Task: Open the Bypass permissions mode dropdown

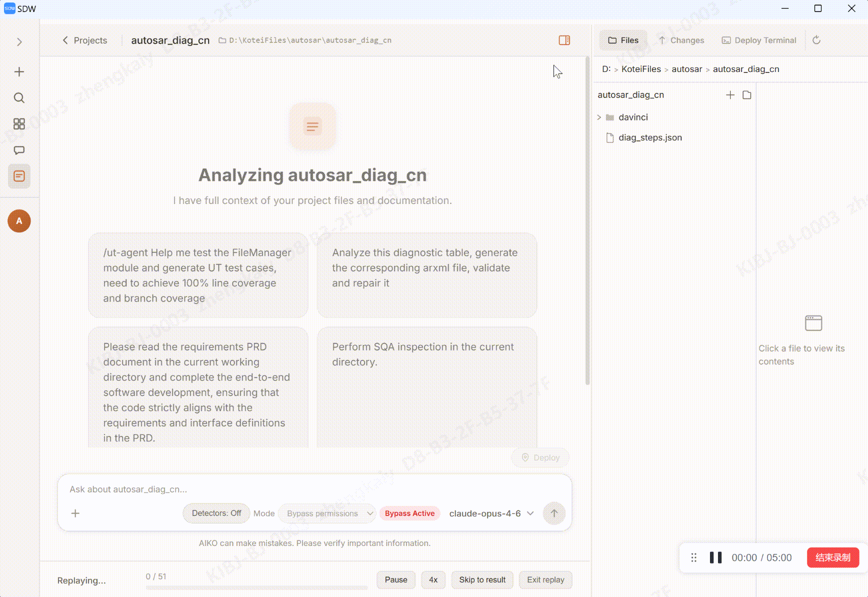Action: (x=326, y=513)
